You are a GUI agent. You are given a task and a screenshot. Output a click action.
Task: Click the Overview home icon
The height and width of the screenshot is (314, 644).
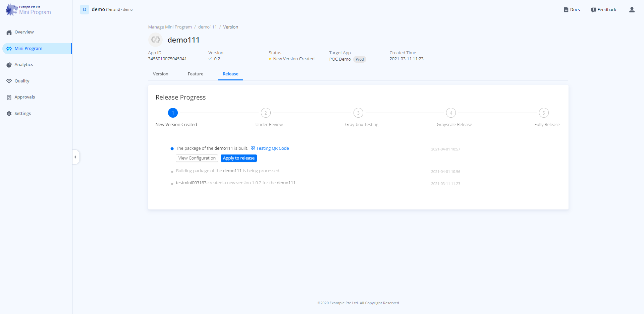point(9,33)
